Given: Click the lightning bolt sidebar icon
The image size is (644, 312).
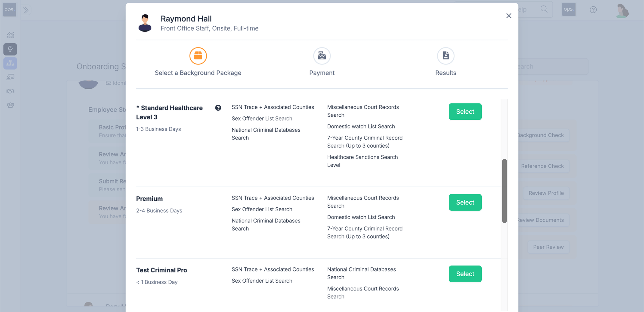Looking at the screenshot, I should [10, 49].
